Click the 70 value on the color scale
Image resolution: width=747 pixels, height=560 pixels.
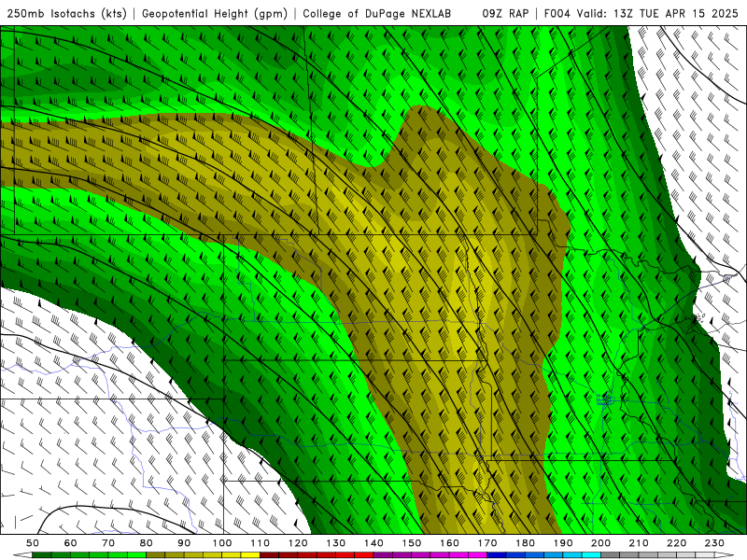[x=108, y=543]
